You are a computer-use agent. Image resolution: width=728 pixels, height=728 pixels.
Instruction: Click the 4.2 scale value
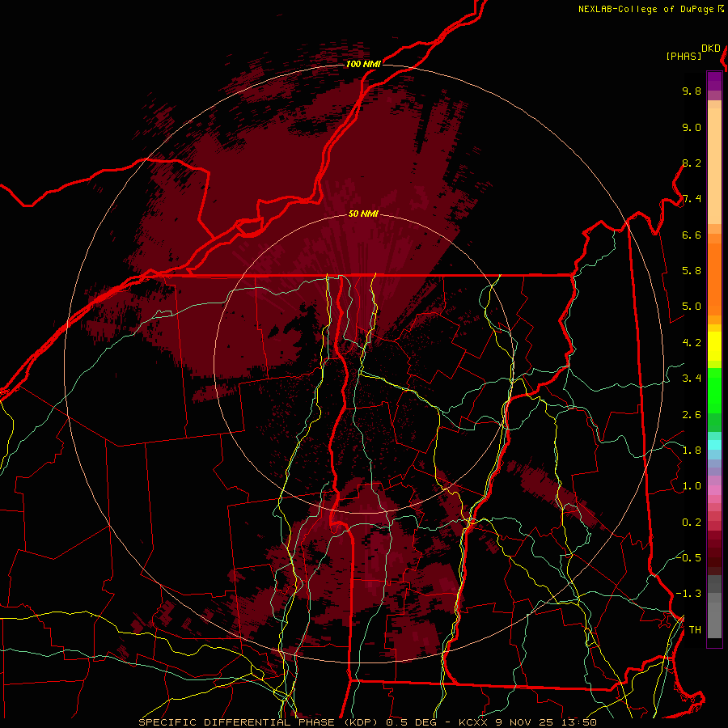pyautogui.click(x=692, y=343)
